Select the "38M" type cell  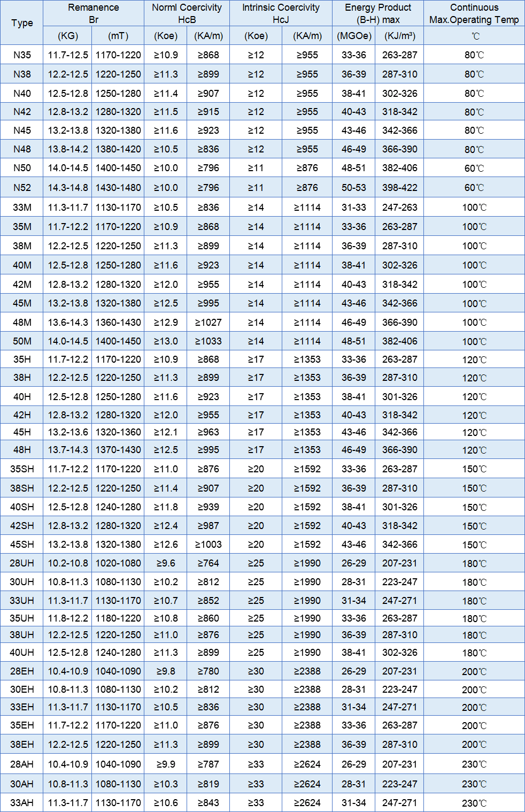[x=22, y=246]
